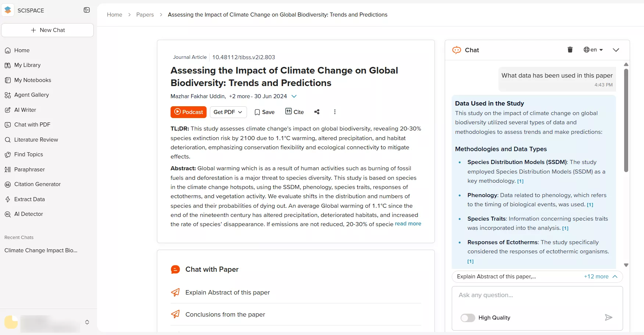The image size is (644, 335).
Task: Expand the Get PDF dropdown
Action: tap(228, 112)
